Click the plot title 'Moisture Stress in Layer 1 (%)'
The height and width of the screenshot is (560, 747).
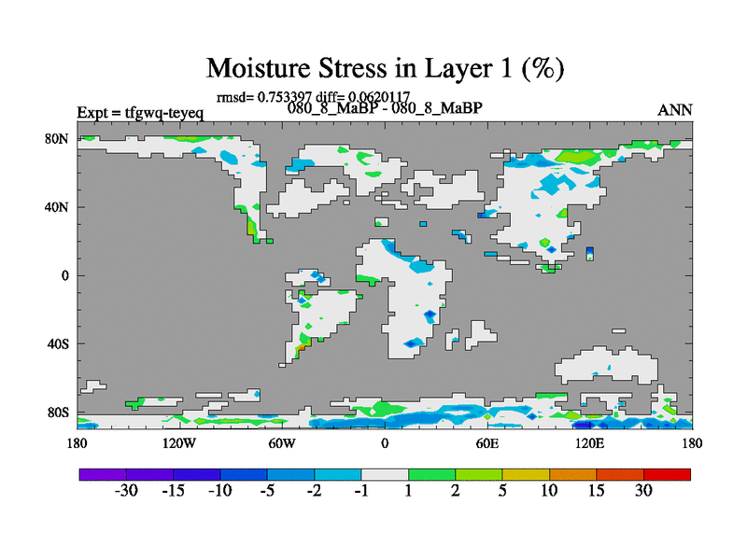coord(385,68)
